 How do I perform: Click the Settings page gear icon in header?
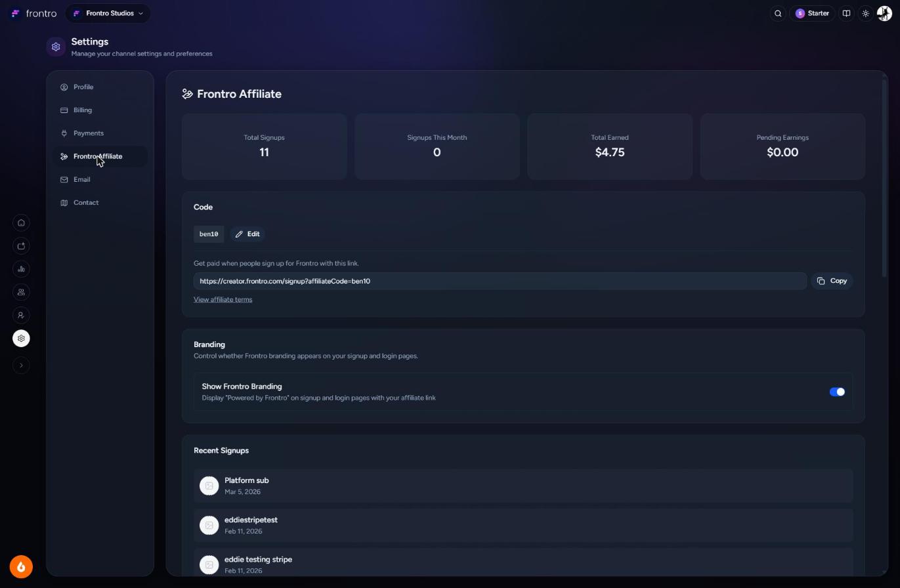56,47
